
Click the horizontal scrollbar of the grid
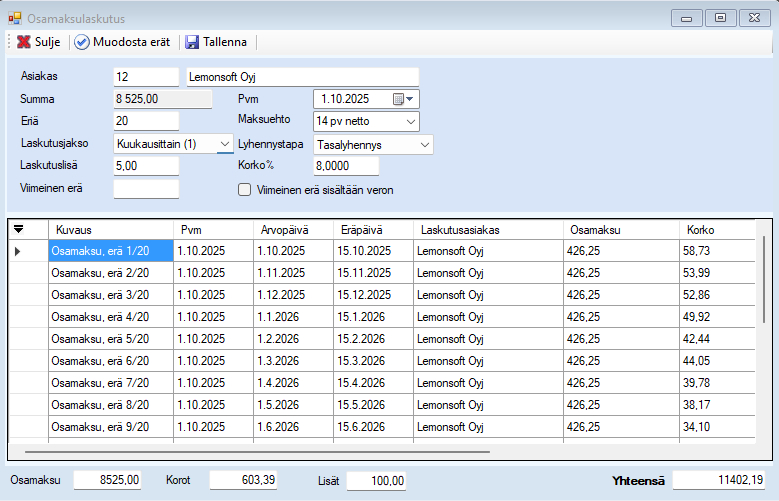pyautogui.click(x=250, y=452)
